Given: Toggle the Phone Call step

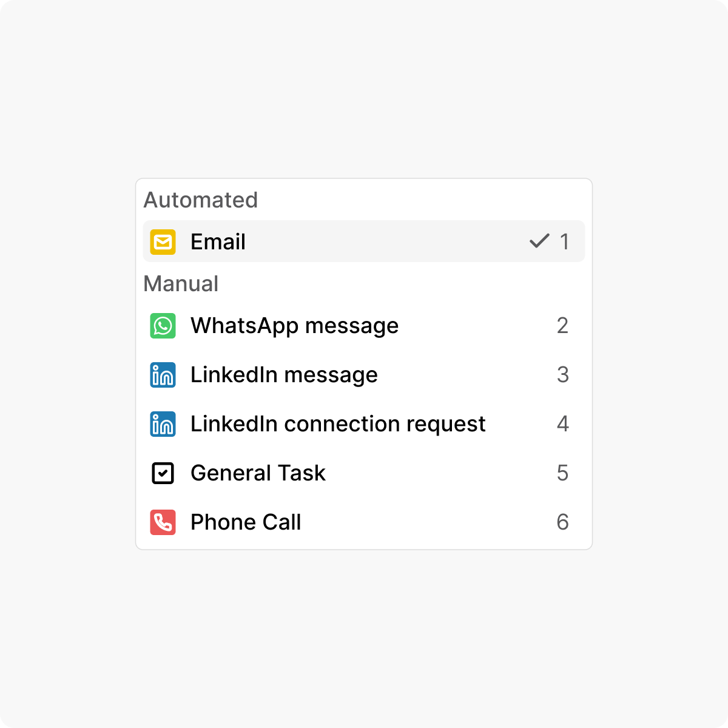Looking at the screenshot, I should tap(363, 522).
